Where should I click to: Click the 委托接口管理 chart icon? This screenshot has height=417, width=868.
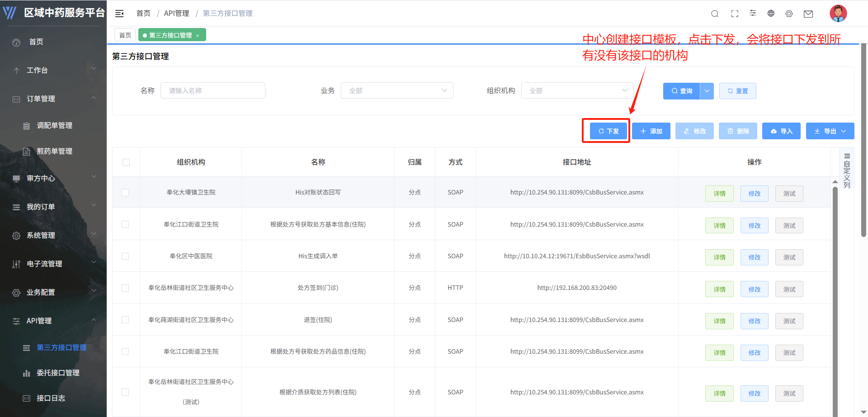pyautogui.click(x=27, y=373)
